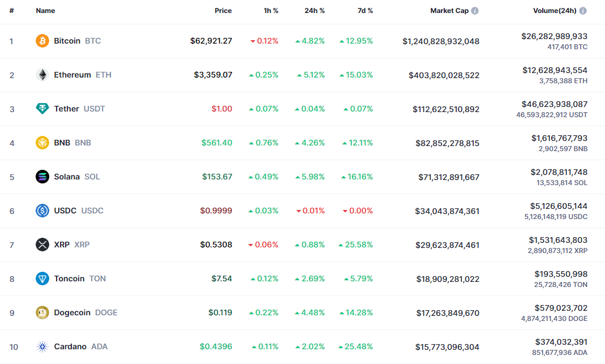Click the Bitcoin logo icon
This screenshot has height=364, width=605.
click(x=42, y=41)
